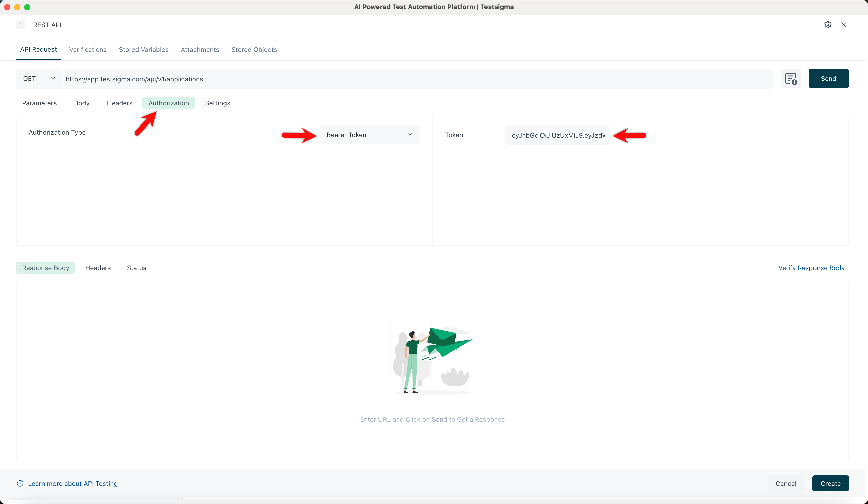Click the Create button
The height and width of the screenshot is (504, 868).
[831, 483]
